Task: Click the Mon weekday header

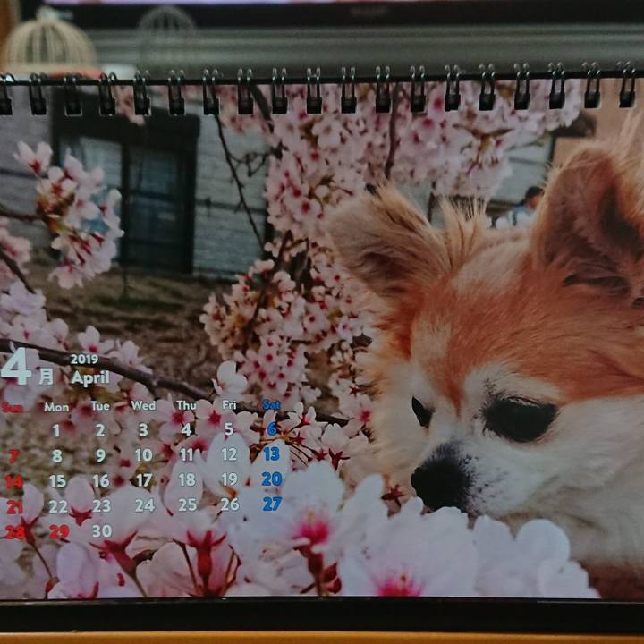Action: [56, 407]
